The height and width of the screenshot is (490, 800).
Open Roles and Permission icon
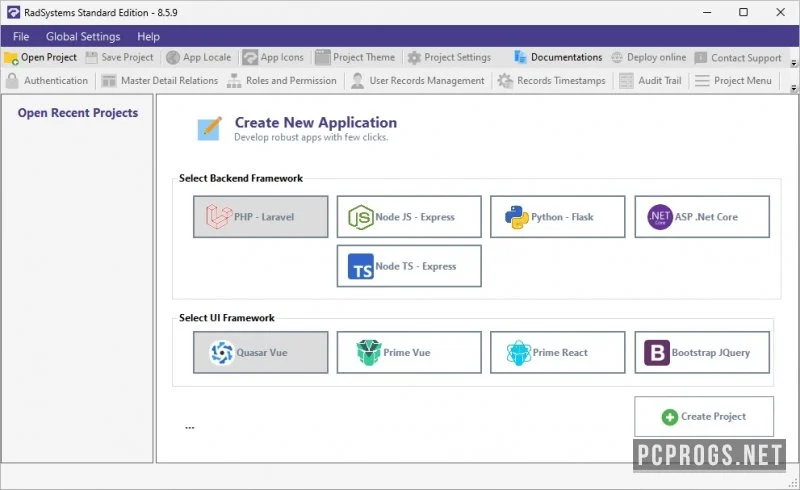pyautogui.click(x=234, y=81)
